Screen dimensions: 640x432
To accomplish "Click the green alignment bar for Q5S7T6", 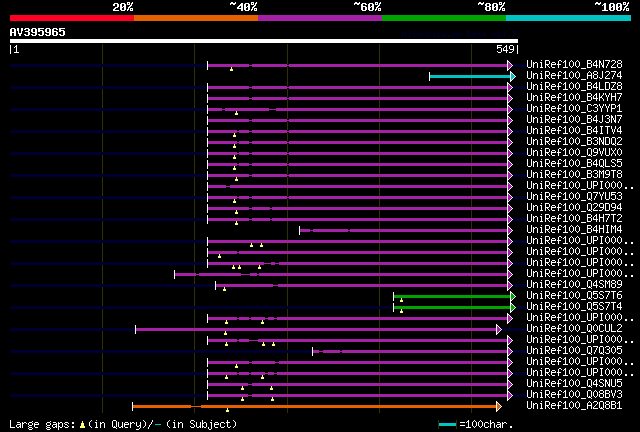I will tap(452, 296).
